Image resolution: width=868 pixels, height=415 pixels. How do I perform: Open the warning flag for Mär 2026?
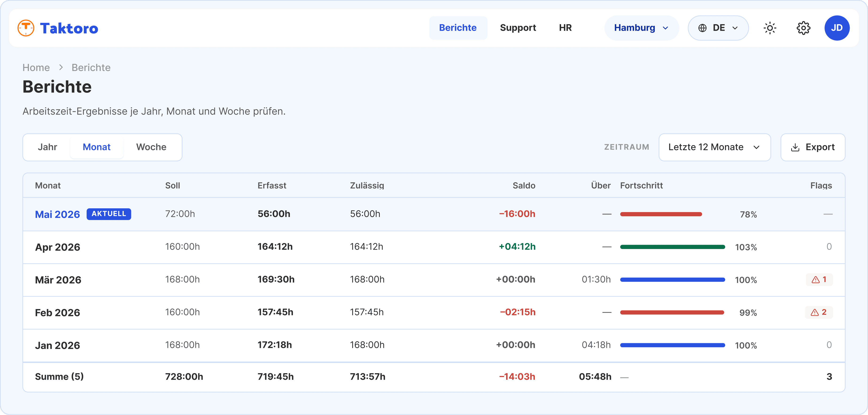[819, 279]
